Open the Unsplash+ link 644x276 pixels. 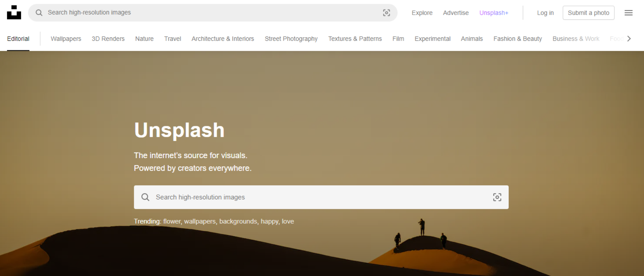494,13
